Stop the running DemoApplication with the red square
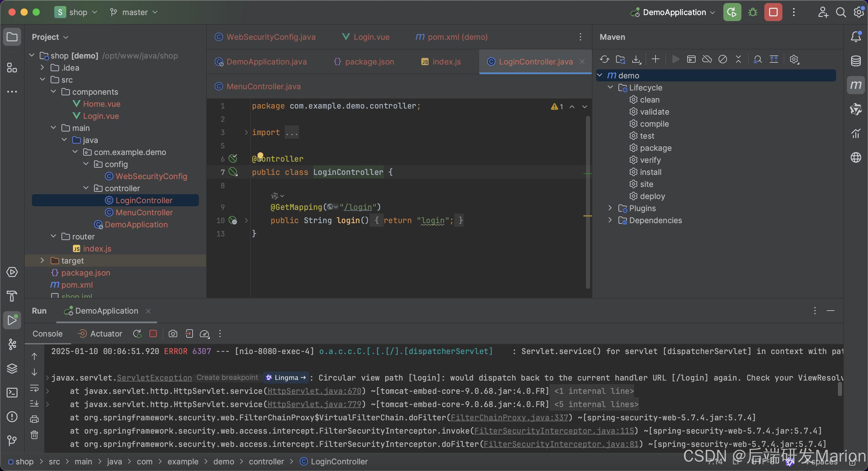Viewport: 868px width, 471px height. pyautogui.click(x=773, y=12)
